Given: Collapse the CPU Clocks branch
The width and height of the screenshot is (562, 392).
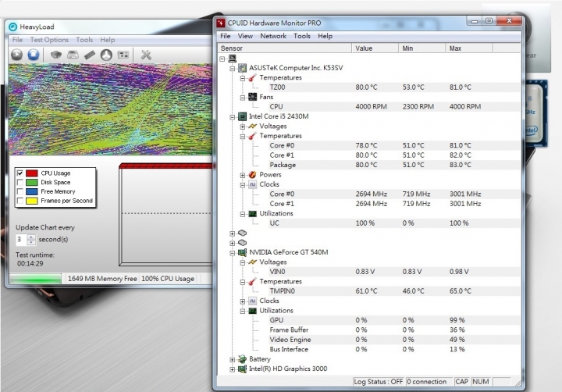Looking at the screenshot, I should (x=243, y=185).
